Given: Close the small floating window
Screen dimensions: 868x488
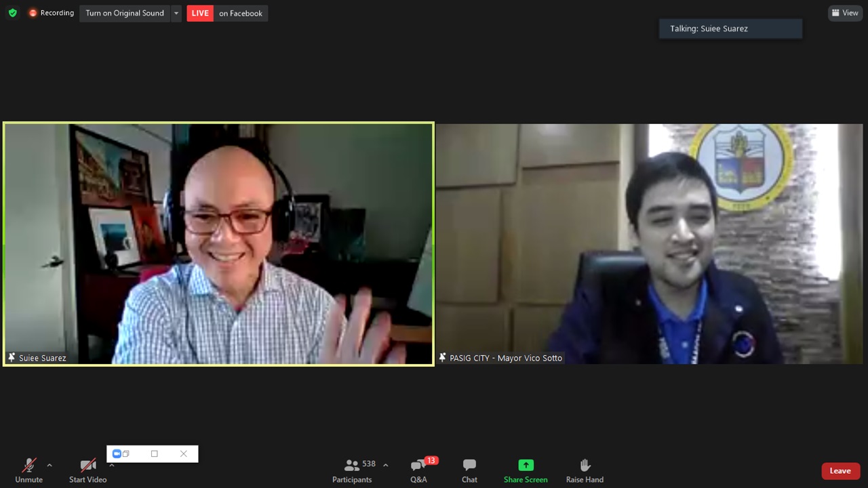Looking at the screenshot, I should tap(183, 453).
